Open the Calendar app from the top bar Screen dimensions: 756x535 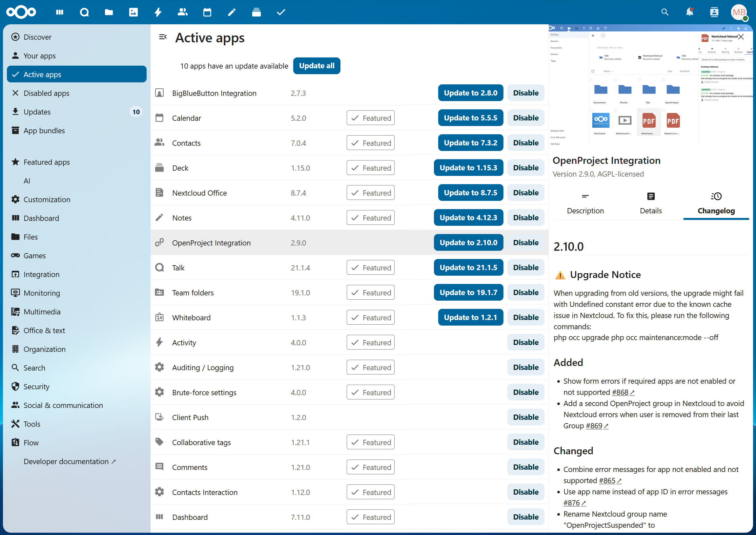[207, 12]
